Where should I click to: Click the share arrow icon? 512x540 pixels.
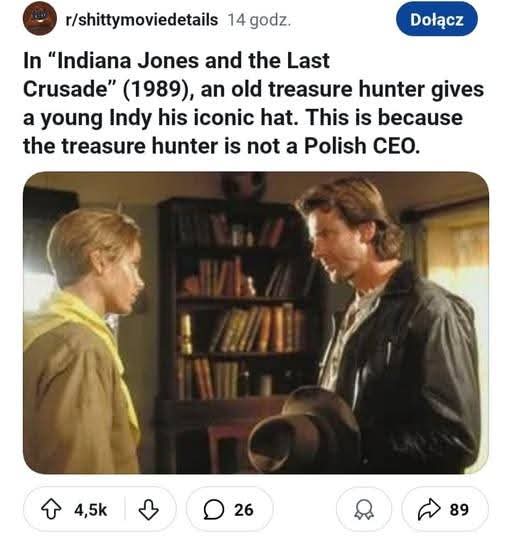click(x=429, y=509)
